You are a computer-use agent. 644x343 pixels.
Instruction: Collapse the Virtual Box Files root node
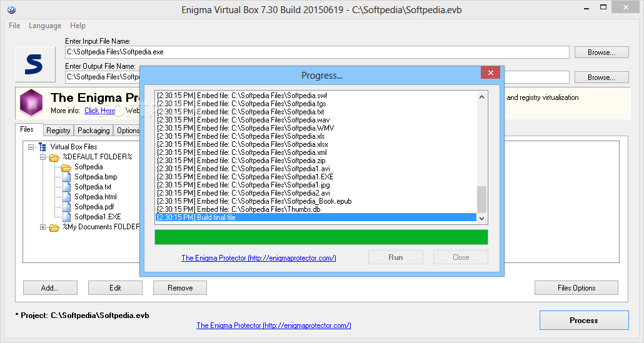31,147
